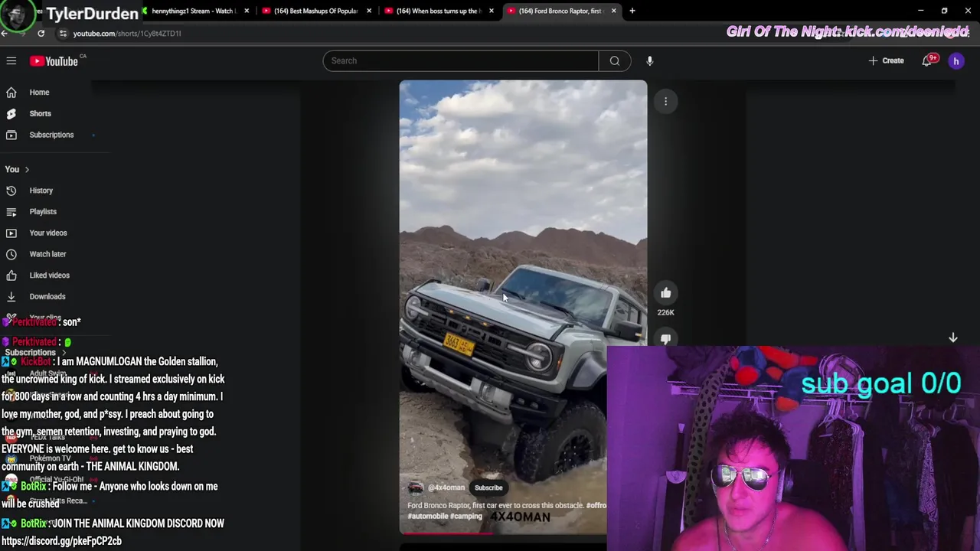980x551 pixels.
Task: Click the 4x4oman channel avatar
Action: tap(415, 487)
